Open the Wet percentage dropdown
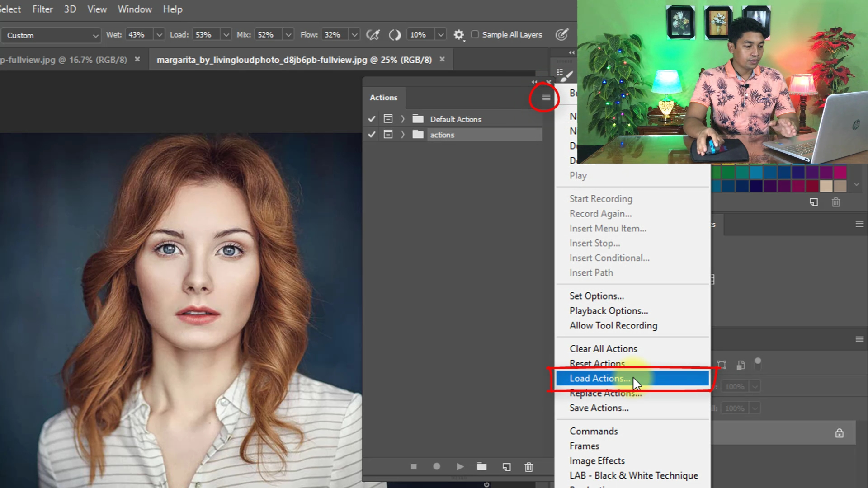The image size is (868, 488). (x=159, y=35)
